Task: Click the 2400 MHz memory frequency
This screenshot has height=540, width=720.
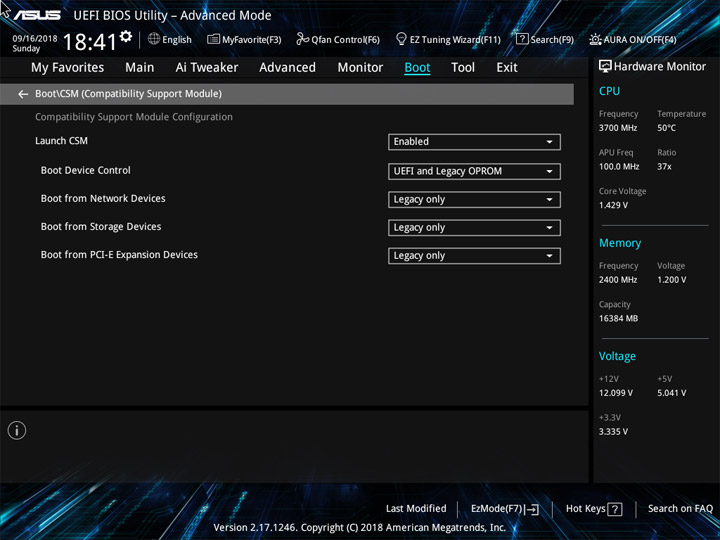Action: point(618,280)
